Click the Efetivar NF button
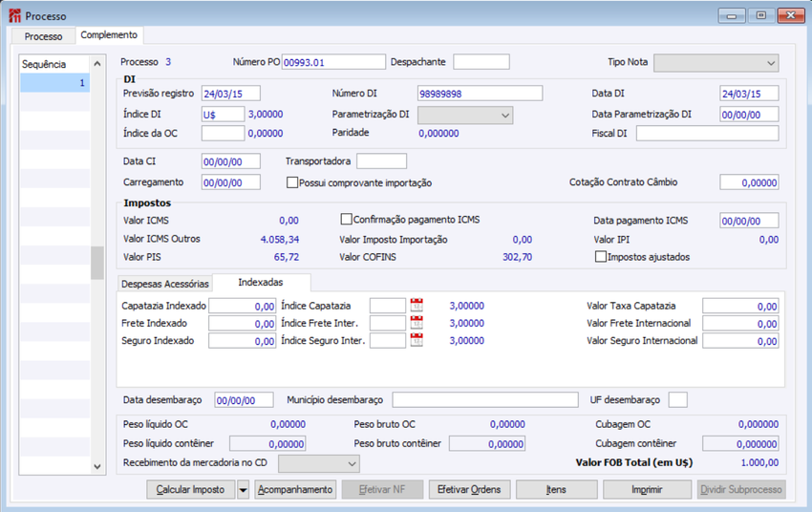The height and width of the screenshot is (512, 812). [x=382, y=489]
